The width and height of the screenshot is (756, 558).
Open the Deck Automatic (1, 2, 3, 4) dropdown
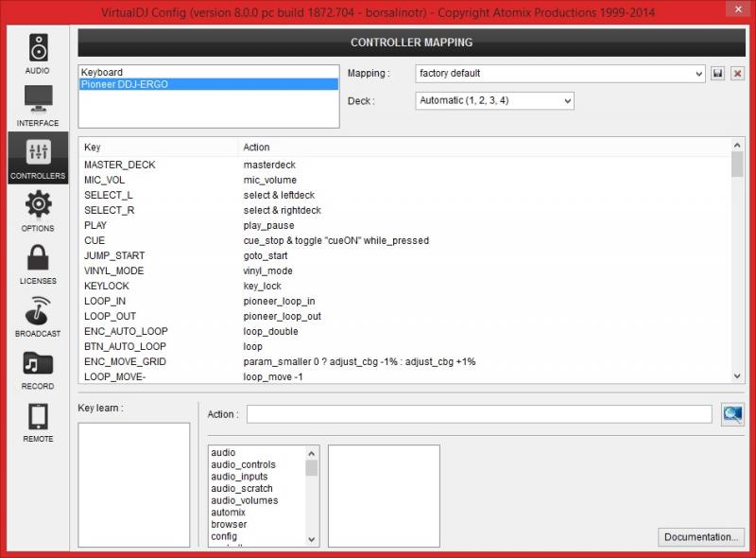pos(494,100)
